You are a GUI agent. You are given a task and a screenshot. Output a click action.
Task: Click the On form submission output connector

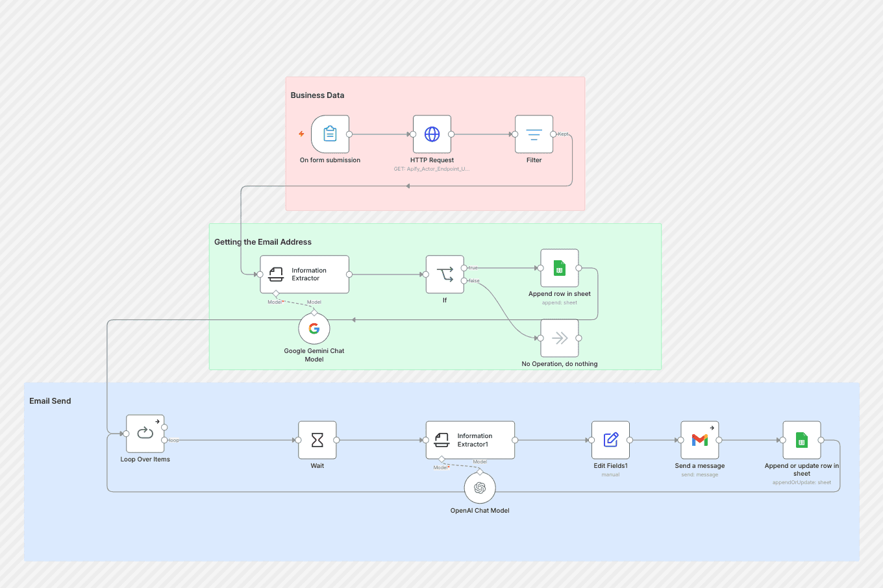click(349, 134)
